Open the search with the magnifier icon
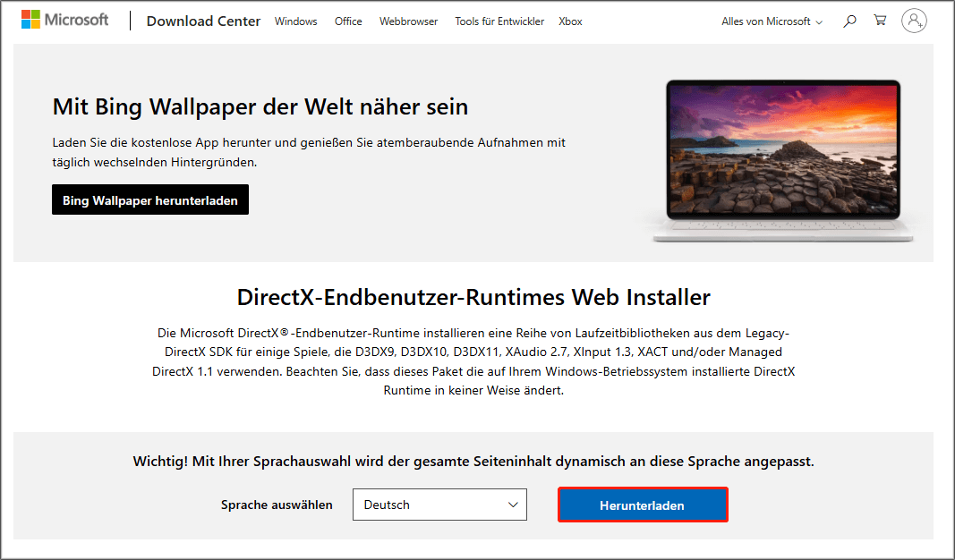Viewport: 955px width, 560px height. (x=848, y=20)
